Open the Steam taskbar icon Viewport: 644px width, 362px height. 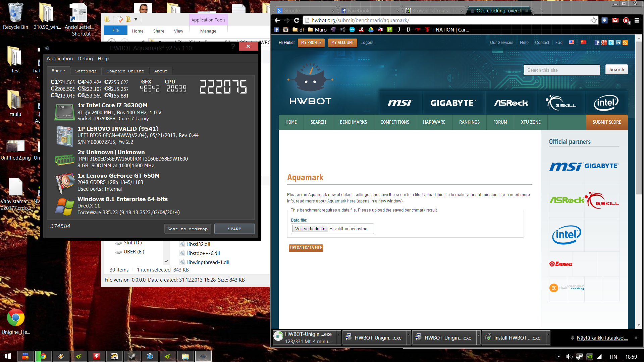click(132, 356)
